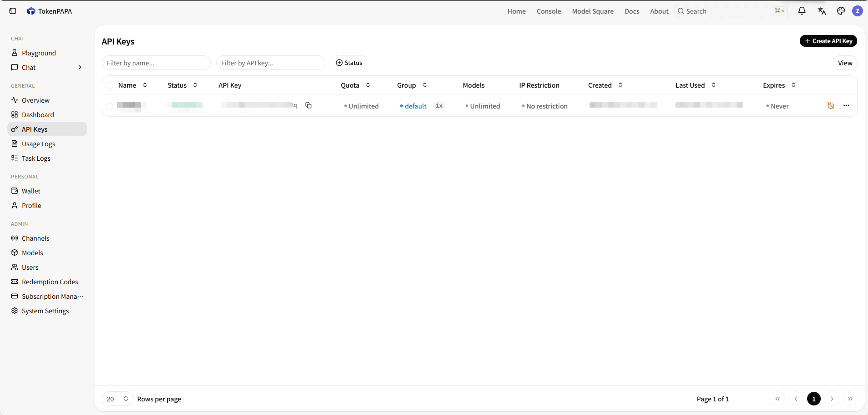Open Profile in the sidebar
The image size is (868, 415).
47,206
